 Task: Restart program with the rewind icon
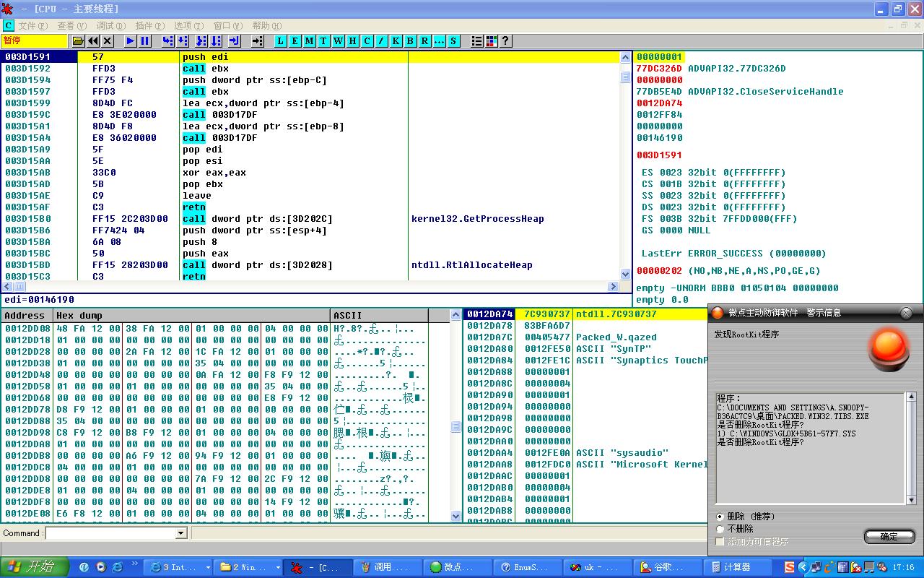click(93, 41)
